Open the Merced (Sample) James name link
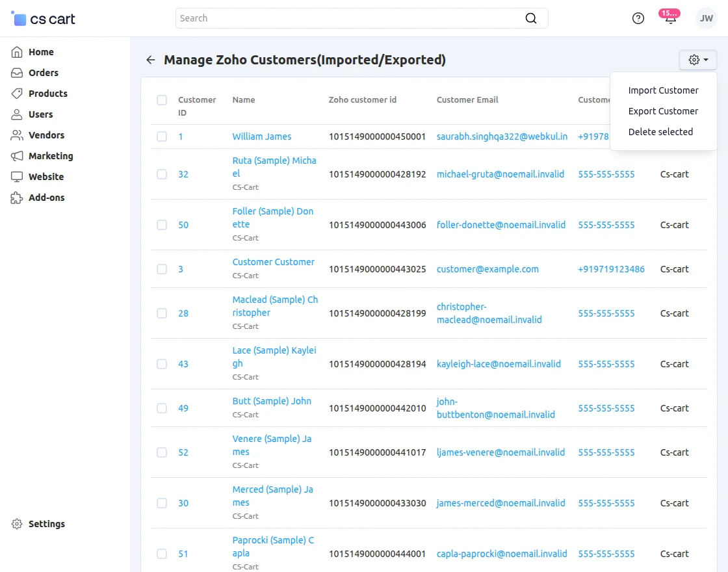Image resolution: width=728 pixels, height=572 pixels. point(272,497)
